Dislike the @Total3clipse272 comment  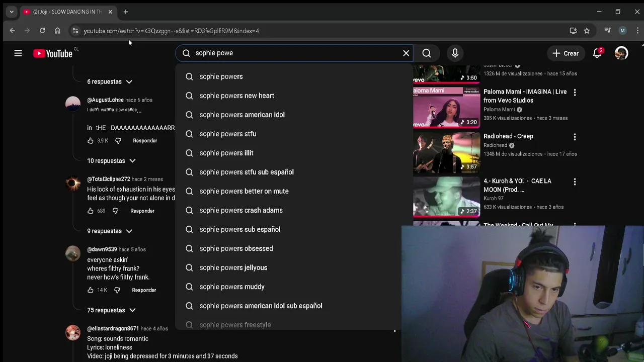pyautogui.click(x=115, y=211)
